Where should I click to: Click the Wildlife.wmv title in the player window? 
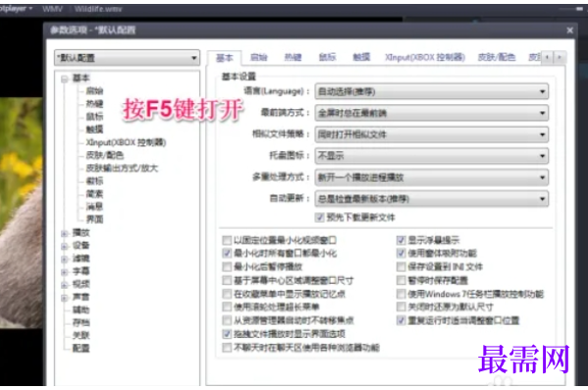98,9
